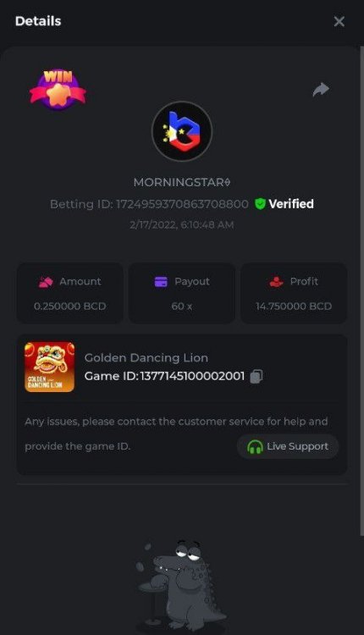Click the Amount coins icon
Screen dimensions: 364x635
coord(46,281)
